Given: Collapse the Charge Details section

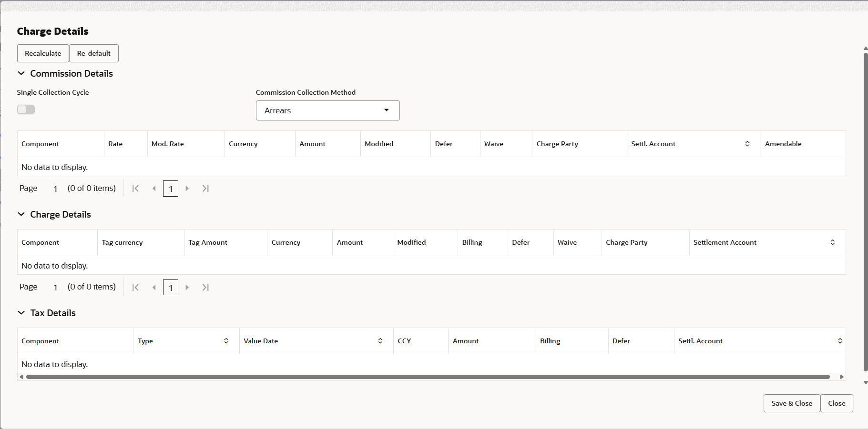Looking at the screenshot, I should [21, 214].
